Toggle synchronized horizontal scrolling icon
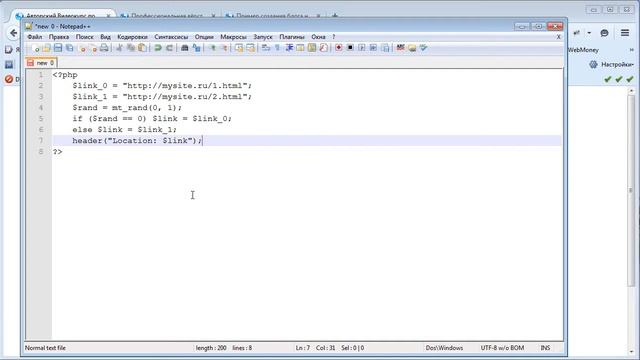The height and width of the screenshot is (360, 640). [x=250, y=48]
